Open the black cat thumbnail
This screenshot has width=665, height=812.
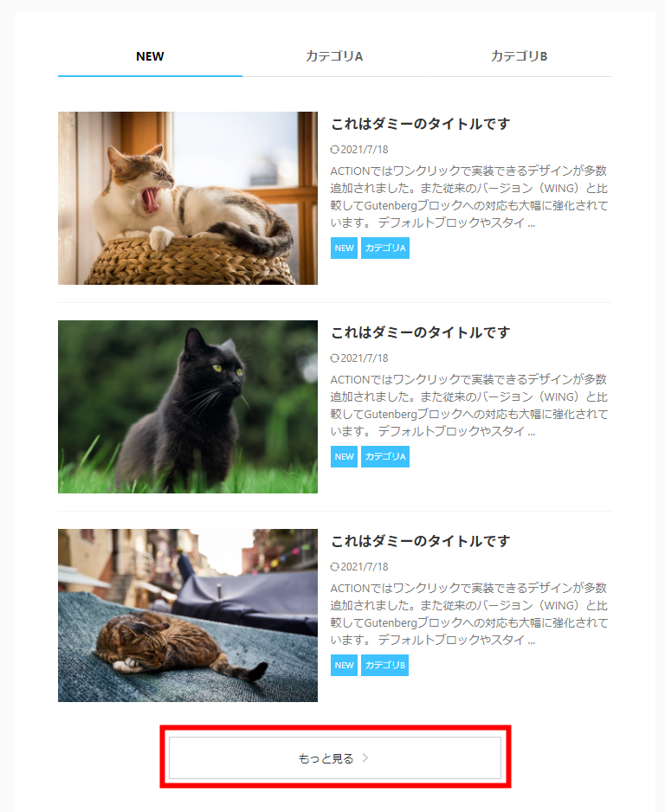click(188, 407)
